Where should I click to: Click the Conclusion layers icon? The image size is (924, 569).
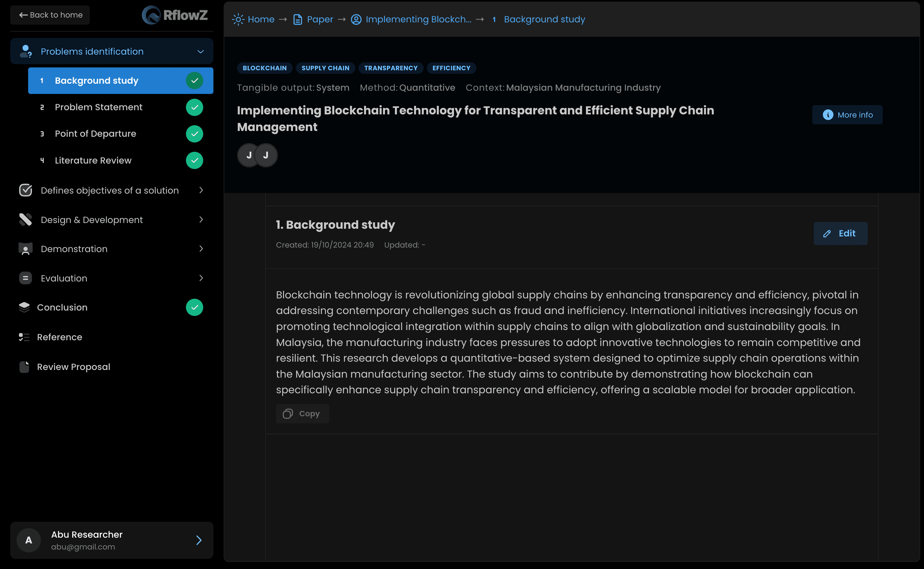24,307
